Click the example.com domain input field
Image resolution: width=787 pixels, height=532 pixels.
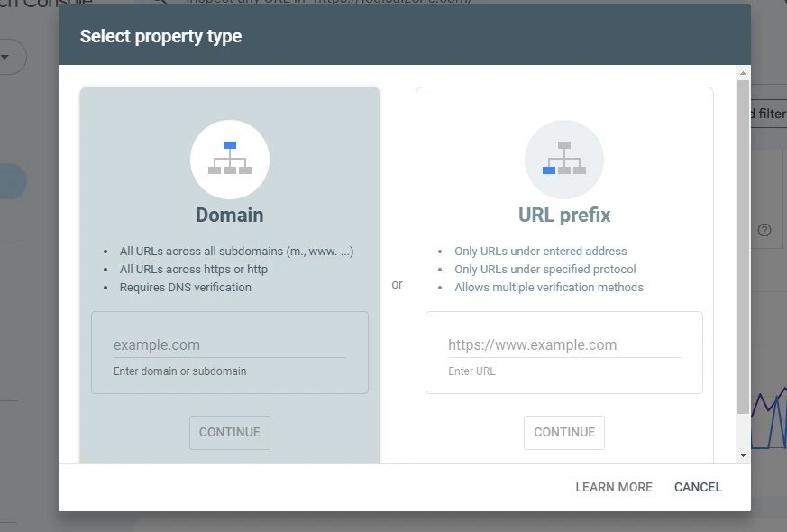point(229,344)
